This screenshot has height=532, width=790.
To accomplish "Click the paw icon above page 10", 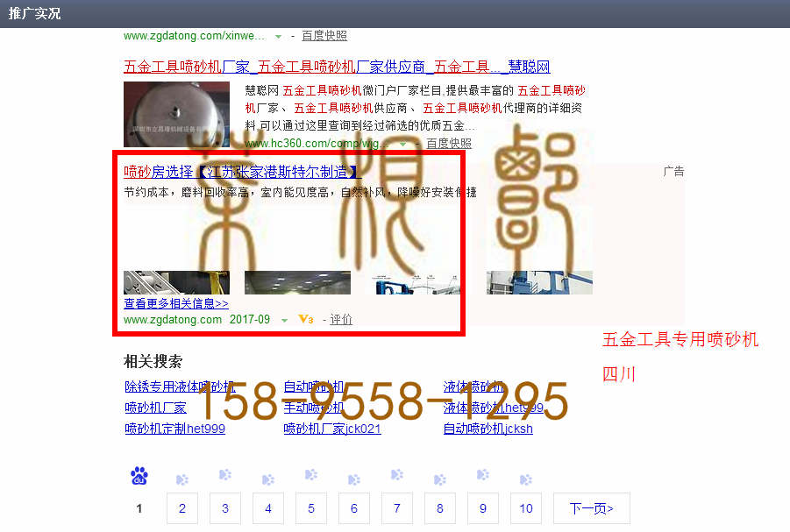I will pyautogui.click(x=525, y=479).
